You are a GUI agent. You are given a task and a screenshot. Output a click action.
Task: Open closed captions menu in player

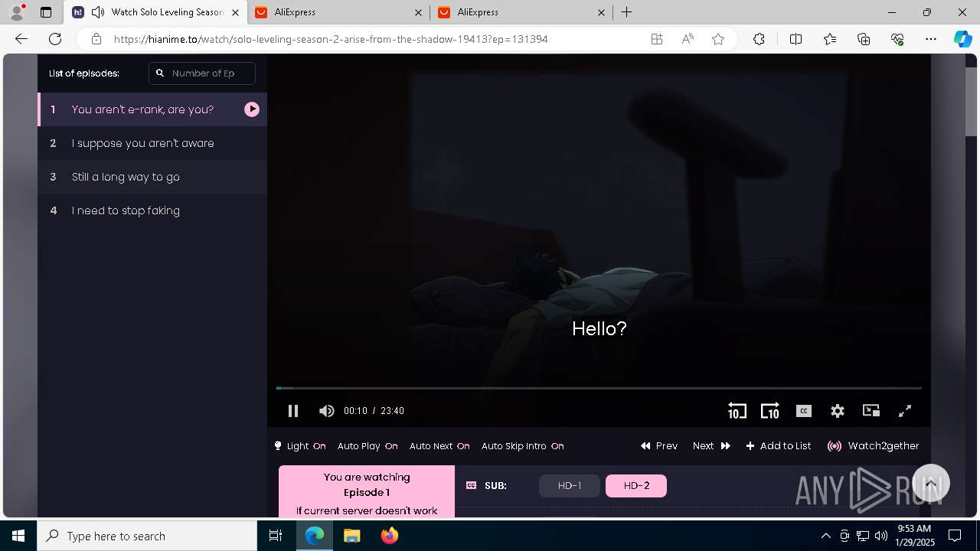tap(804, 411)
